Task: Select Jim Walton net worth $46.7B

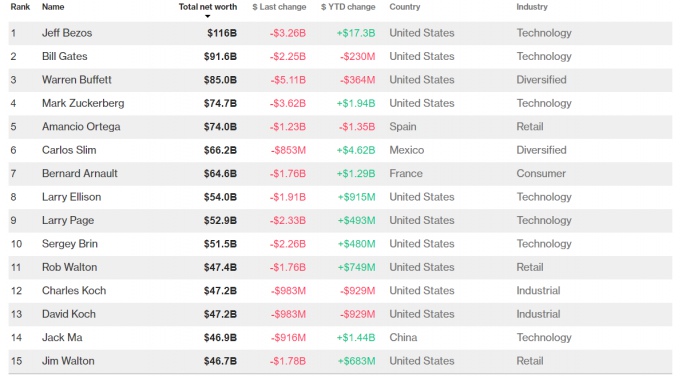Action: pyautogui.click(x=220, y=361)
